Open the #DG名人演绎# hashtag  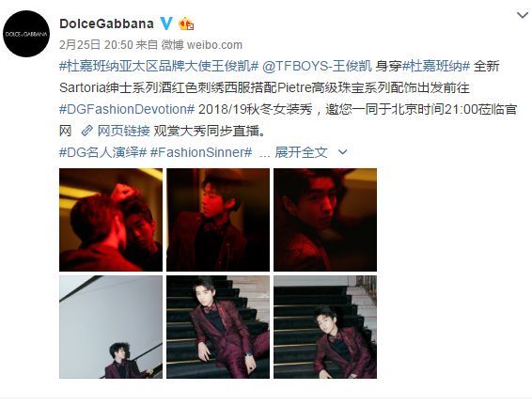pos(102,152)
